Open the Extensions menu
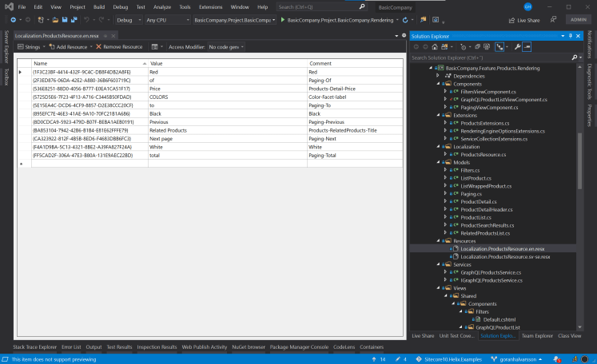Screen dimensions: 597x364 (x=210, y=6)
